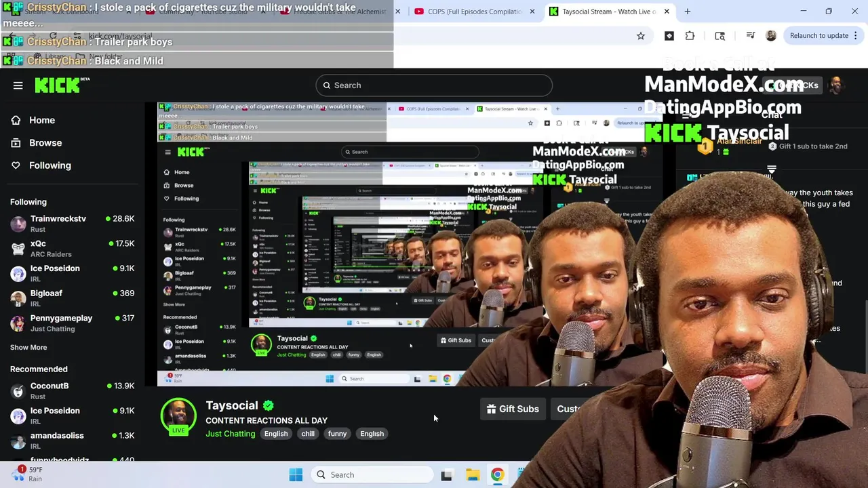The image size is (868, 488).
Task: Open CoconutB in Recommended list
Action: pyautogui.click(x=73, y=391)
